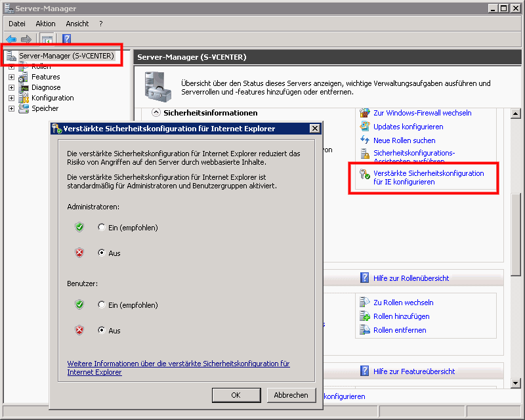Click the Updates konfigurieren icon
The width and height of the screenshot is (525, 420).
(x=365, y=127)
